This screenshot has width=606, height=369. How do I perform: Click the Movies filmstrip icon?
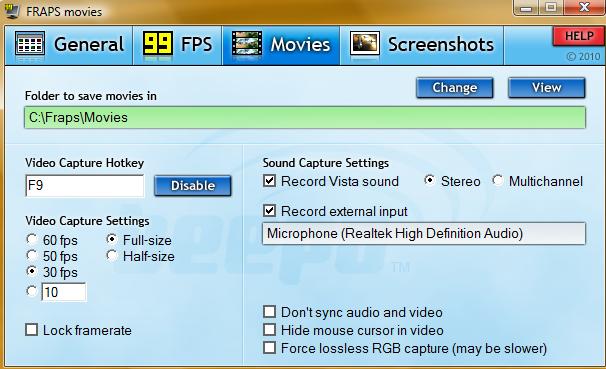click(247, 43)
